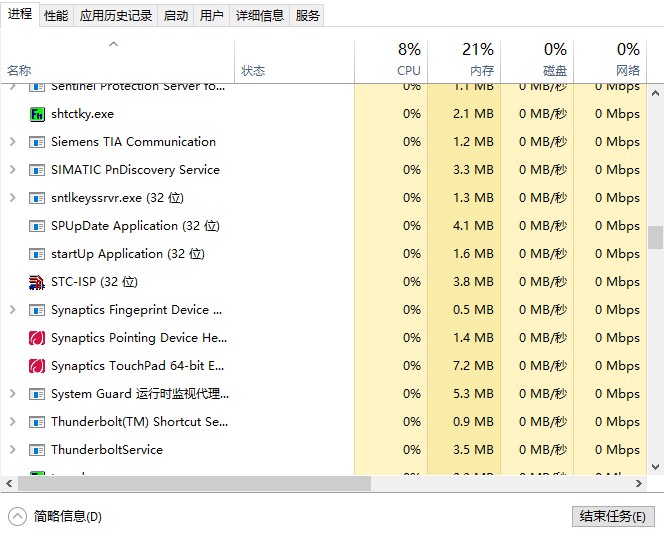
Task: Click the shtctky.exe green icon
Action: coord(38,114)
